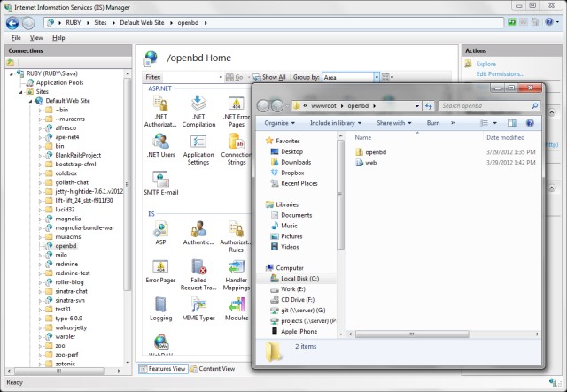
Task: Open the Help menu
Action: 58,38
